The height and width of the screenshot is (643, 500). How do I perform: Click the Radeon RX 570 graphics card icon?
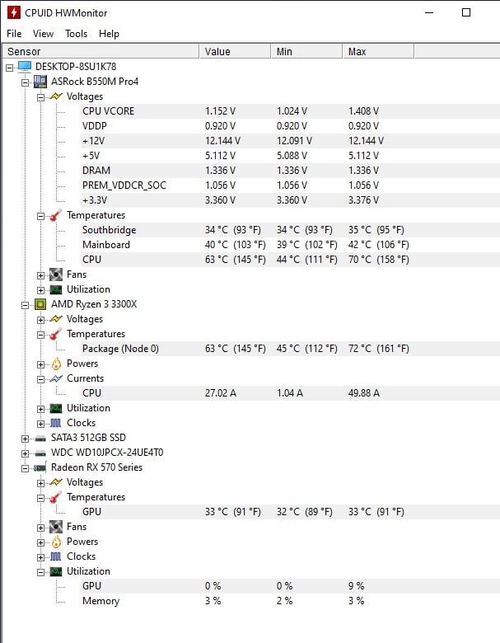tap(40, 467)
